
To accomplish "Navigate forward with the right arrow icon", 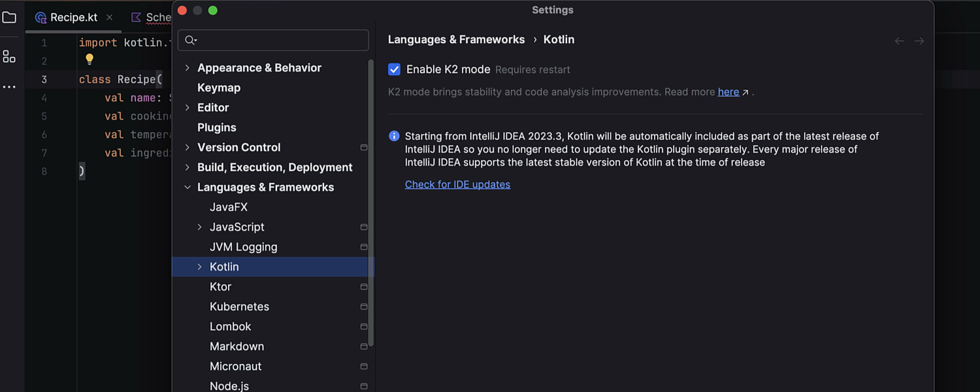I will pyautogui.click(x=919, y=41).
